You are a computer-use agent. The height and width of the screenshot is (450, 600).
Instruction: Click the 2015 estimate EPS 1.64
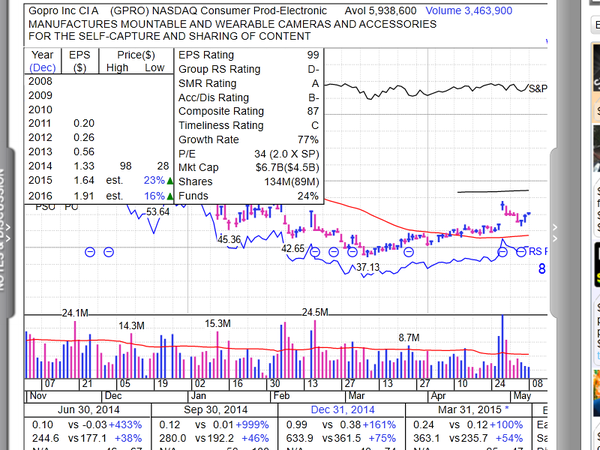(x=84, y=180)
